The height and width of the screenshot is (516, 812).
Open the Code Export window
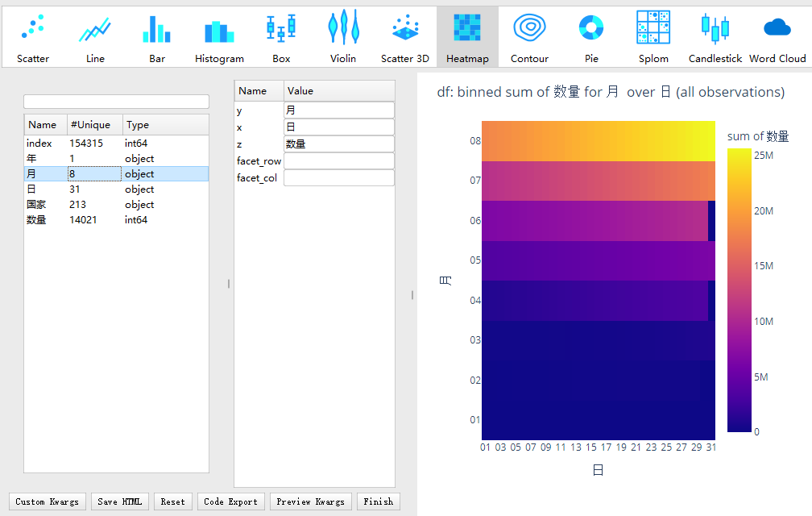(x=230, y=501)
